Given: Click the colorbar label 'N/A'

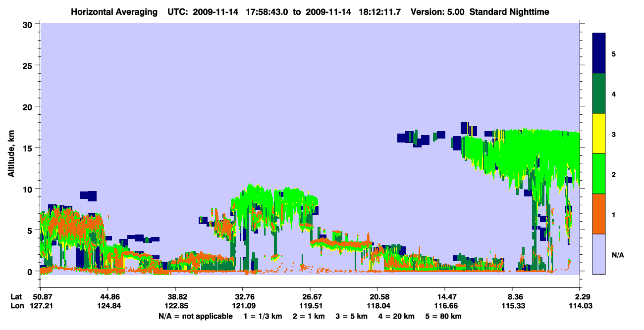Looking at the screenshot, I should click(x=617, y=255).
